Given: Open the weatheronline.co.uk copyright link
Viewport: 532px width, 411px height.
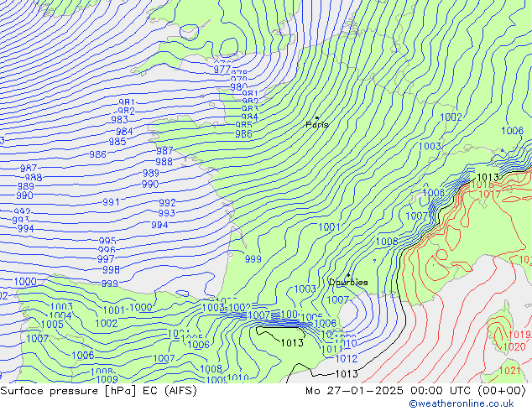Looking at the screenshot, I should (x=462, y=403).
